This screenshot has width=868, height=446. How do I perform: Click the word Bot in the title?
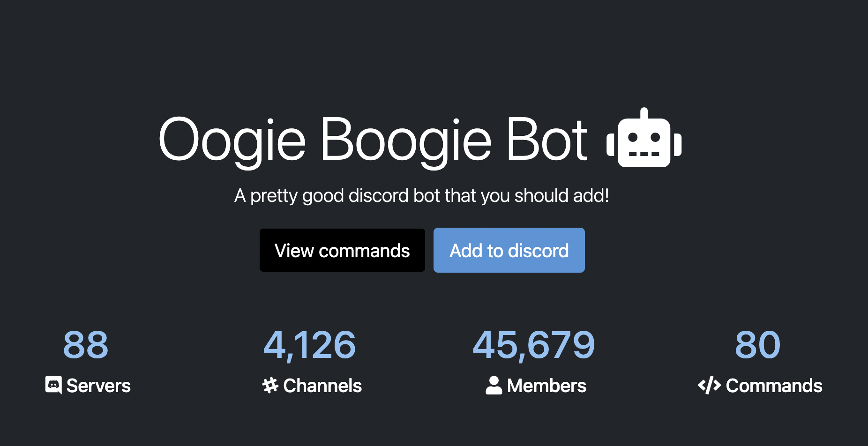coord(547,139)
